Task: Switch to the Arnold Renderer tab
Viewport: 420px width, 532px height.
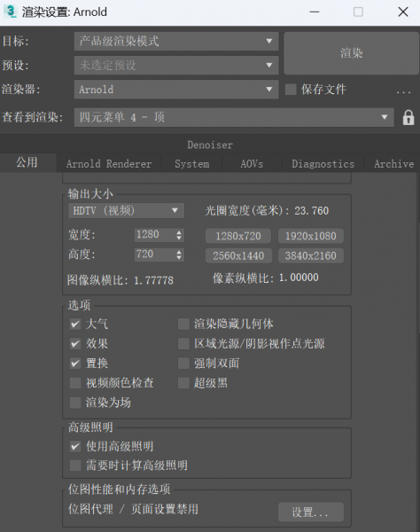Action: (109, 164)
